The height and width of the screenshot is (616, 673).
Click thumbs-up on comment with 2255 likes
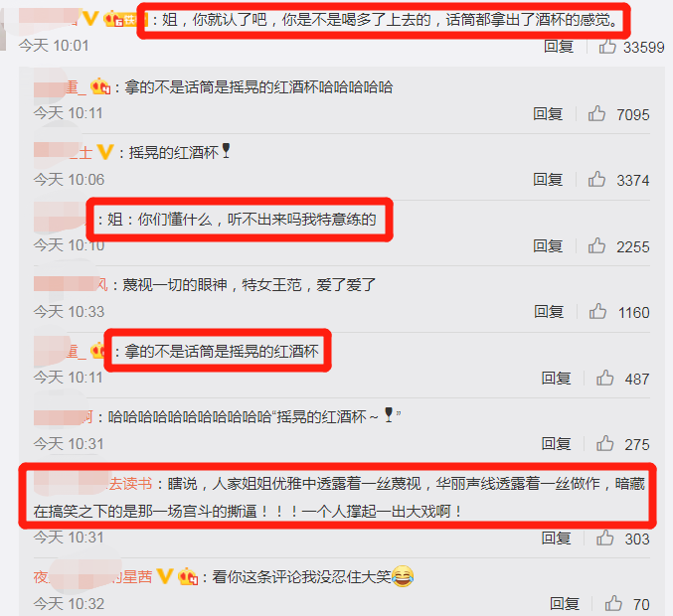click(596, 245)
